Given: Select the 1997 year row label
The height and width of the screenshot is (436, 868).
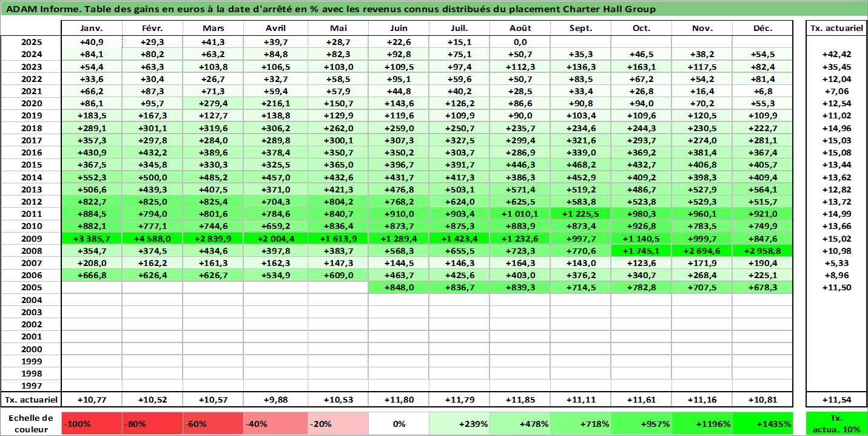Looking at the screenshot, I should tap(31, 386).
